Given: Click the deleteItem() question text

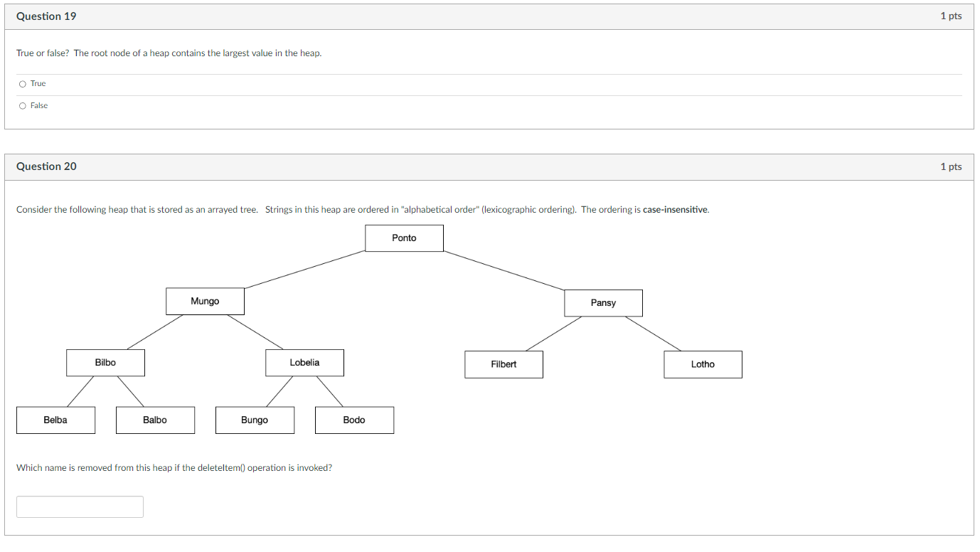Looking at the screenshot, I should pyautogui.click(x=174, y=467).
